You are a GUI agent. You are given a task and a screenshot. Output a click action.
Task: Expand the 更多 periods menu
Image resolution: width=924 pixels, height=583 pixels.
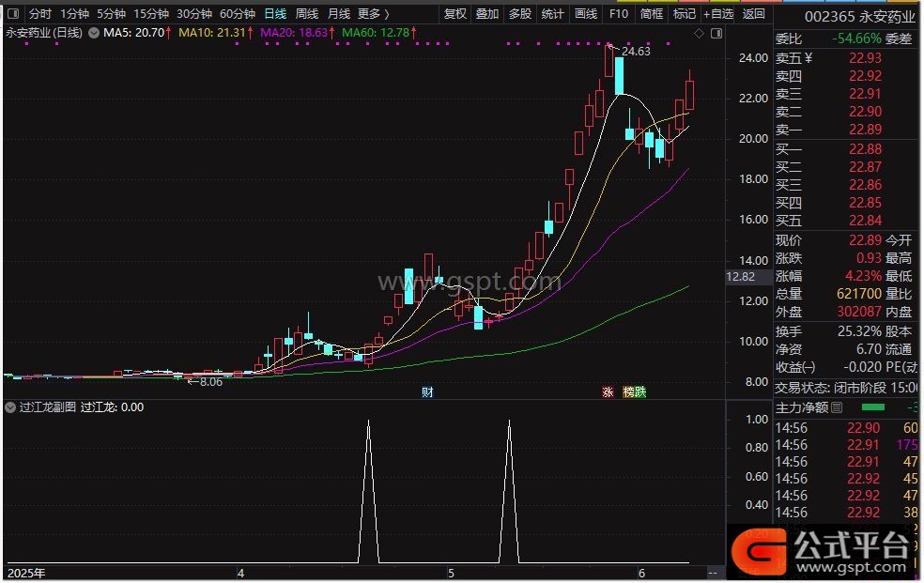pyautogui.click(x=374, y=13)
